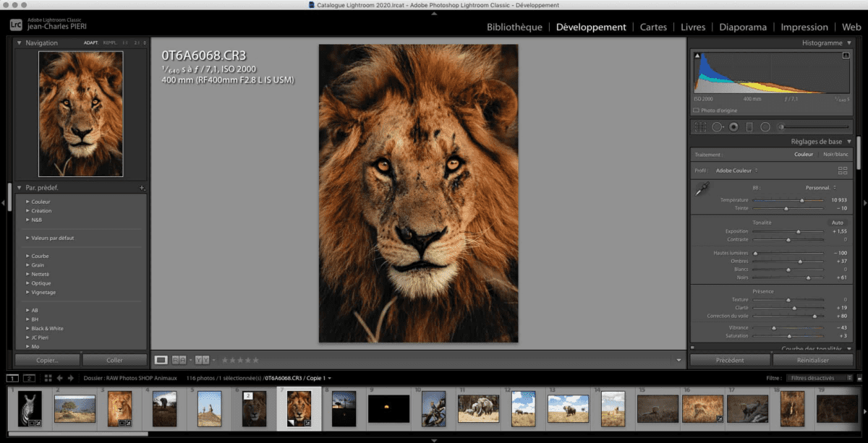Click the Copier... button
Image resolution: width=868 pixels, height=443 pixels.
click(x=47, y=360)
